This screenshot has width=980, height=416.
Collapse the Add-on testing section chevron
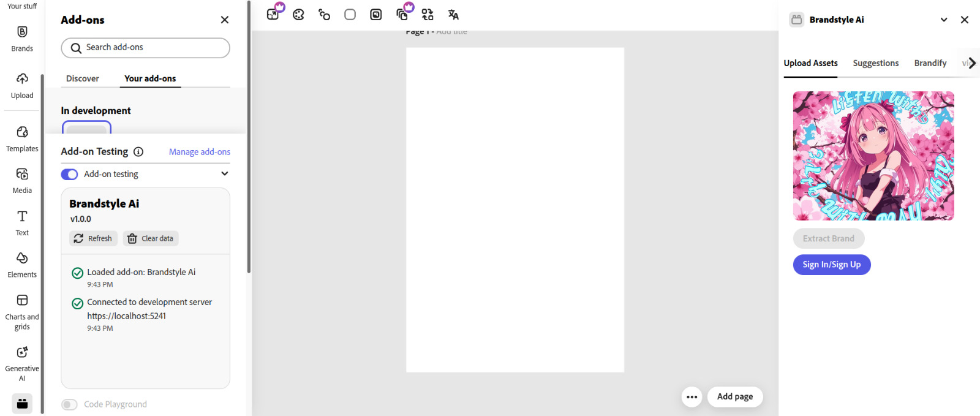[225, 174]
